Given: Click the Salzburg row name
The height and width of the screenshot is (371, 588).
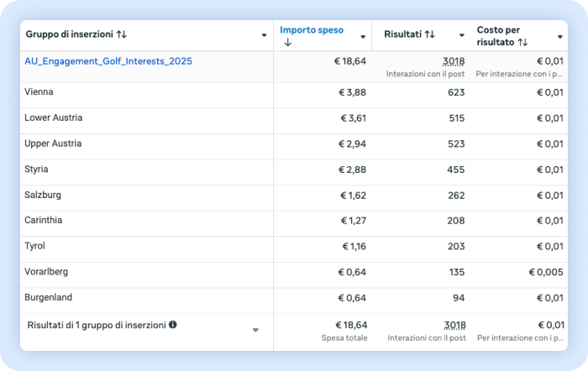Looking at the screenshot, I should (x=43, y=195).
